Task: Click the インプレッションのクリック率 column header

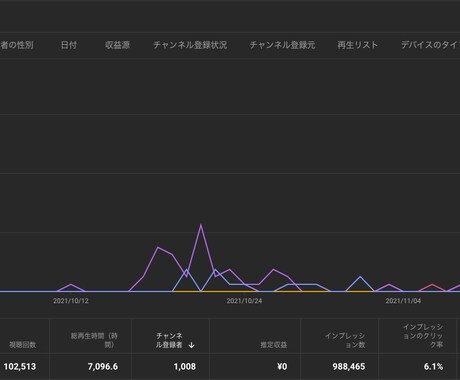Action: (x=423, y=336)
